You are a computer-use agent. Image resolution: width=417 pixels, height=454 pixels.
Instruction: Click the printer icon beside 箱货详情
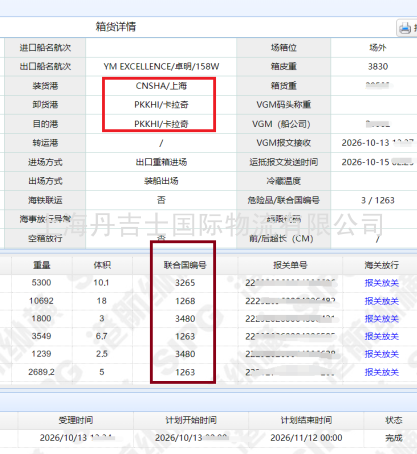coord(405,28)
